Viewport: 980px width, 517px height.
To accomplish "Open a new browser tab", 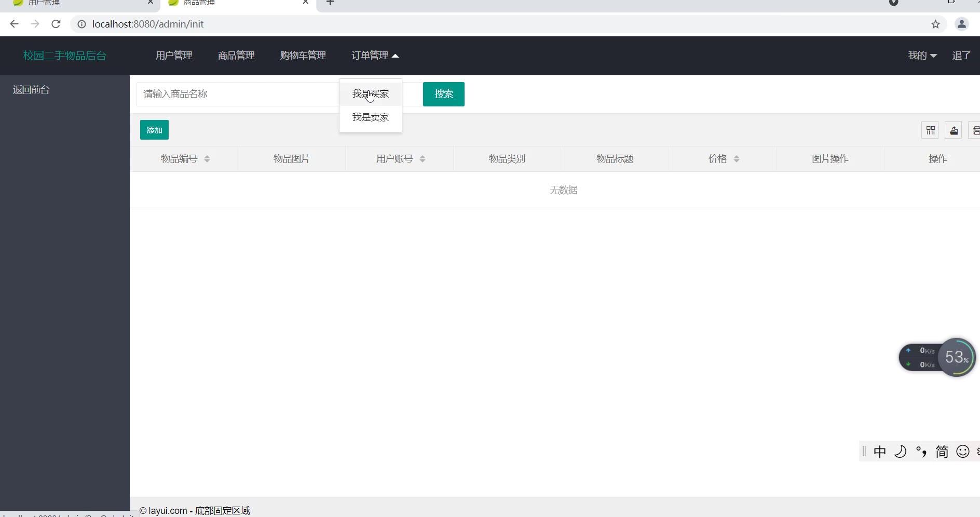I will click(330, 3).
